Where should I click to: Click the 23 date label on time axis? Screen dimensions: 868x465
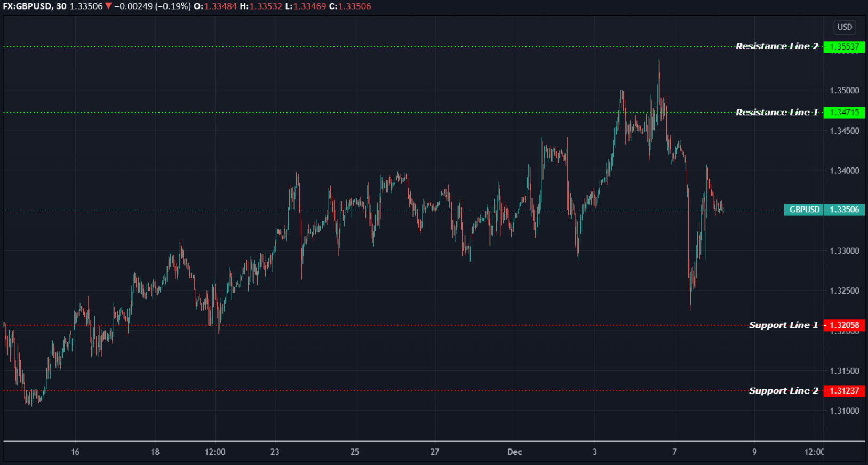coord(275,452)
